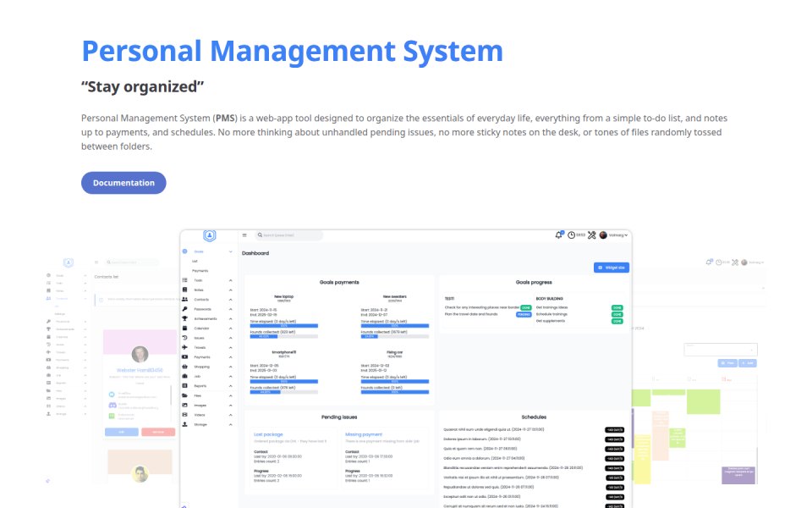Image resolution: width=812 pixels, height=508 pixels.
Task: Click the Dashboard heading text
Action: click(255, 253)
